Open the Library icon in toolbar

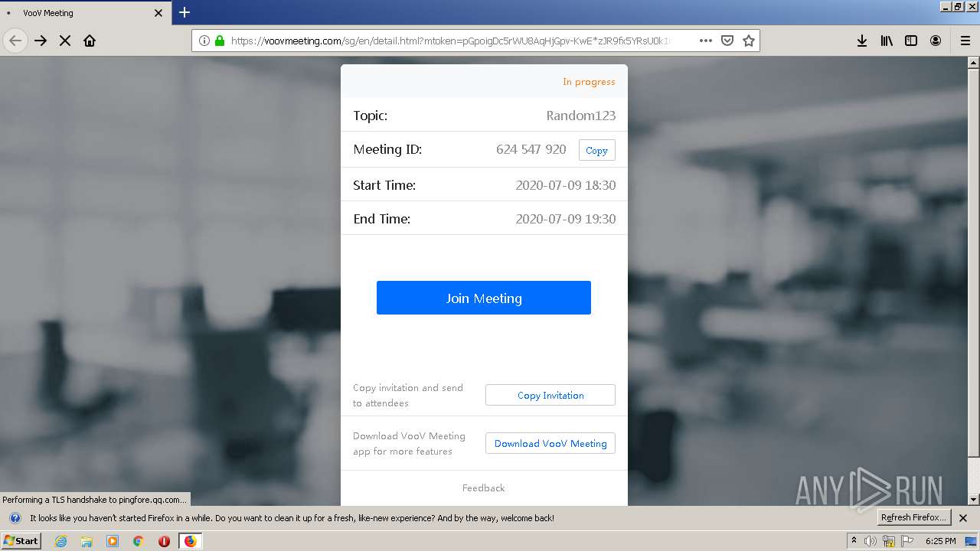click(887, 41)
